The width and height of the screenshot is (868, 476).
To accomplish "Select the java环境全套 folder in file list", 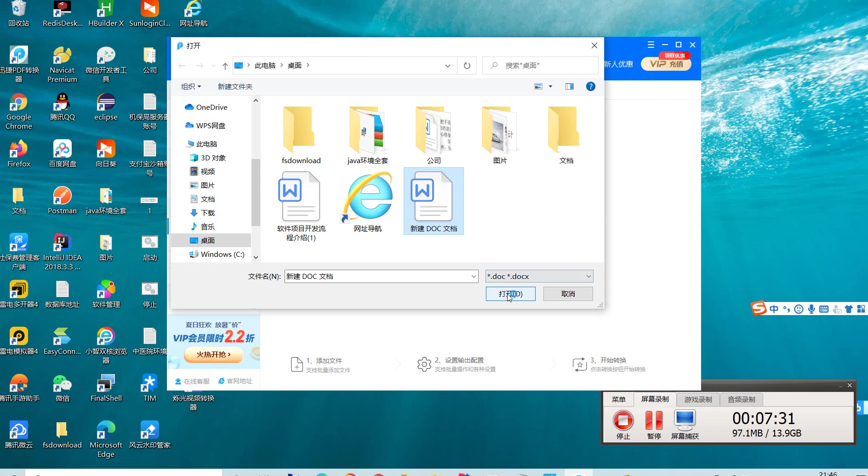I will pos(367,135).
